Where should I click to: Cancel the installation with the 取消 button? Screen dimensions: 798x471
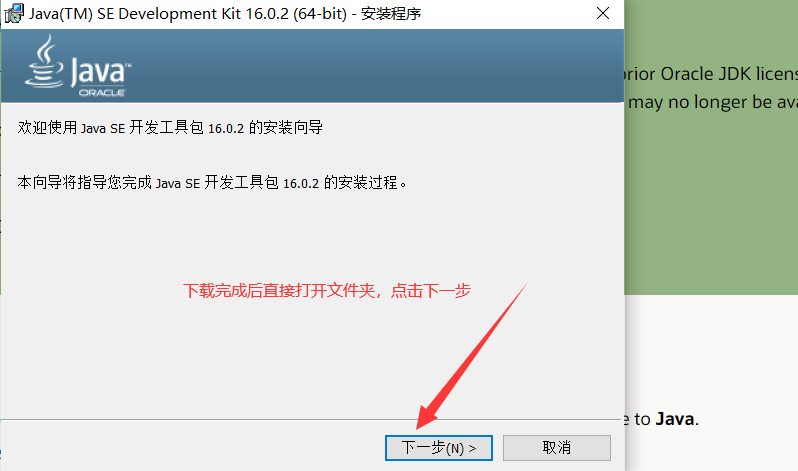pos(557,448)
